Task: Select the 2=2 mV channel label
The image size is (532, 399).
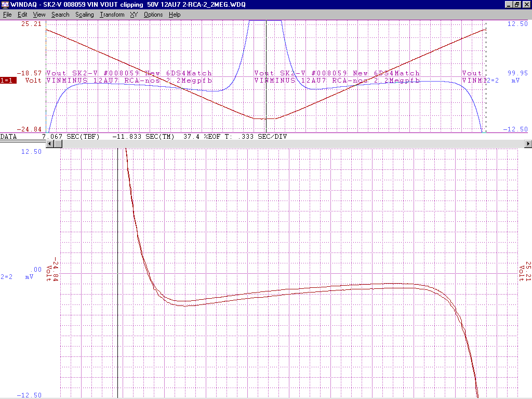Action: pos(503,81)
